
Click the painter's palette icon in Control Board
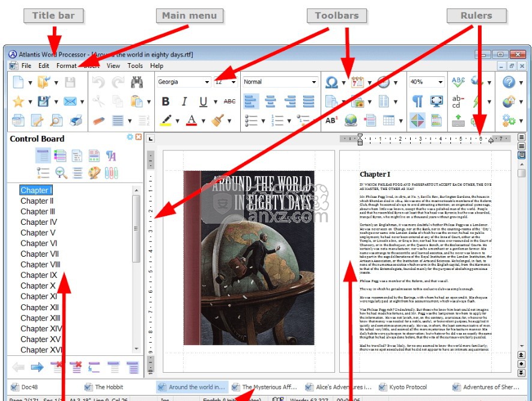pos(94,173)
